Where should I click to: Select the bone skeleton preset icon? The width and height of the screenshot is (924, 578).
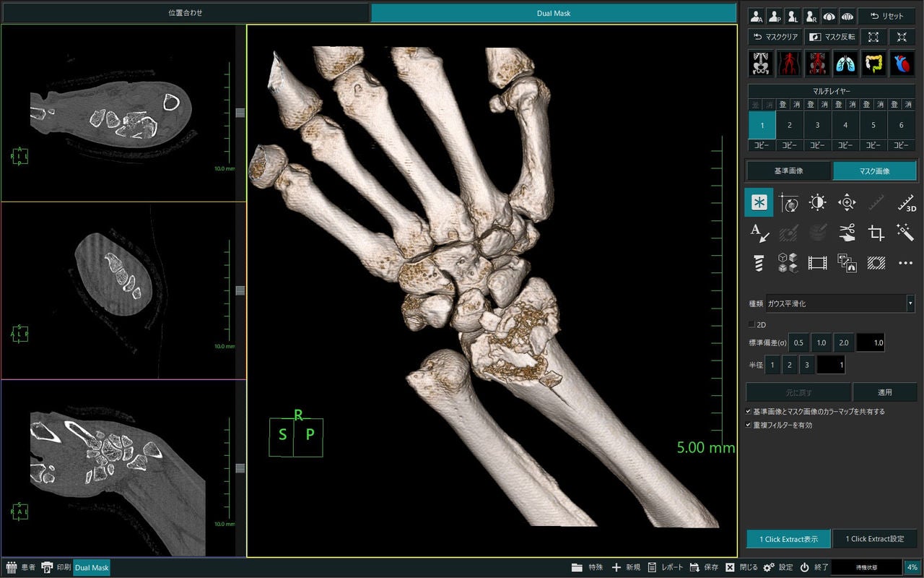point(759,64)
